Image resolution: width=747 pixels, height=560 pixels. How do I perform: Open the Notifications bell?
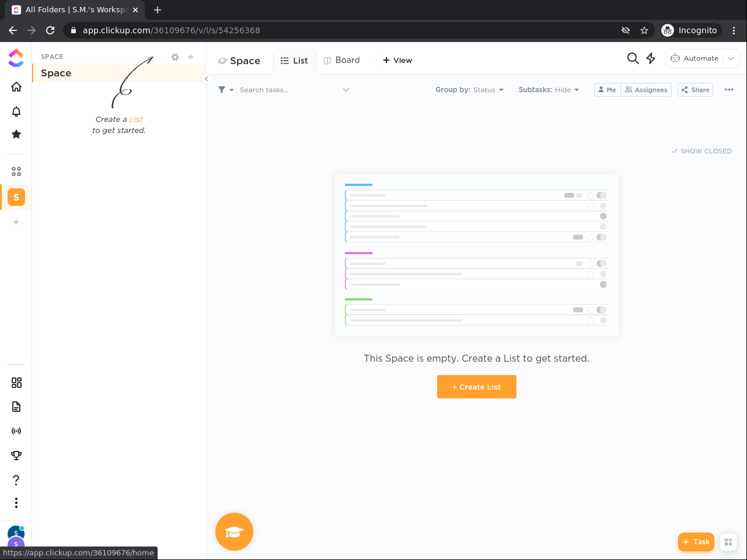pos(16,111)
